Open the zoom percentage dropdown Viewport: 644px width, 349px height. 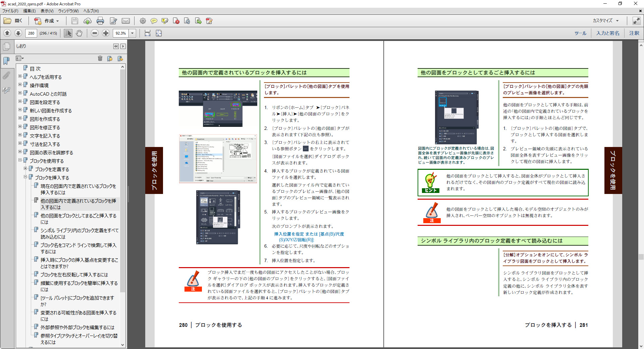pyautogui.click(x=132, y=33)
